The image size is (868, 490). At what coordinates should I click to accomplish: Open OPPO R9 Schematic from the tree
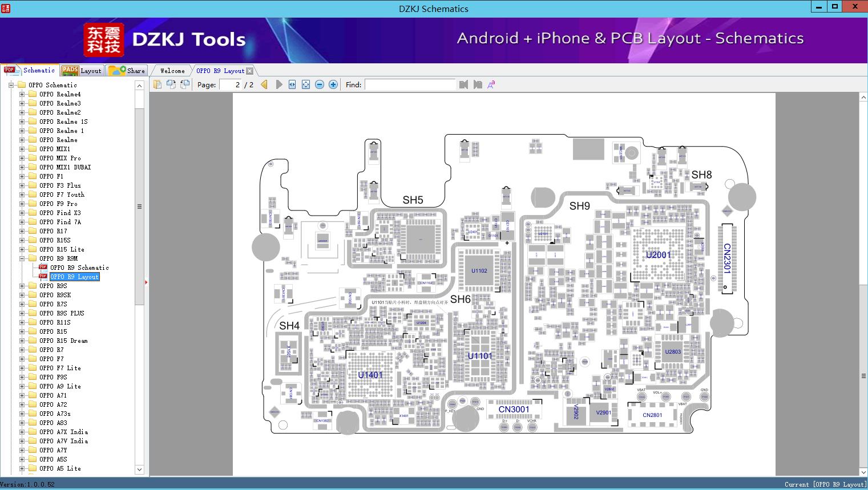(x=79, y=268)
